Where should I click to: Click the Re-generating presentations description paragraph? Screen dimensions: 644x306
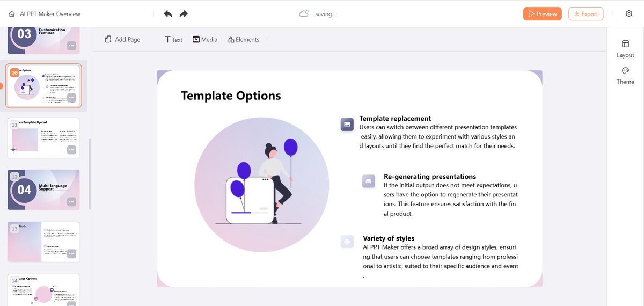pyautogui.click(x=451, y=199)
